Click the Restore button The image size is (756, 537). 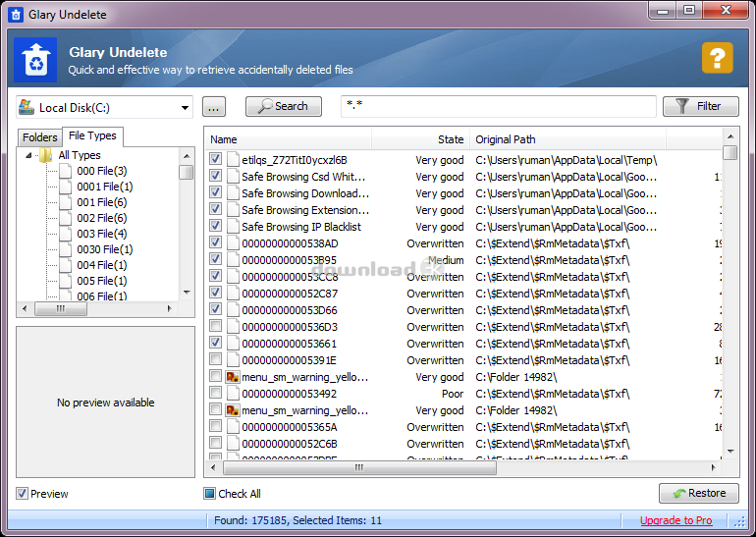[x=699, y=493]
